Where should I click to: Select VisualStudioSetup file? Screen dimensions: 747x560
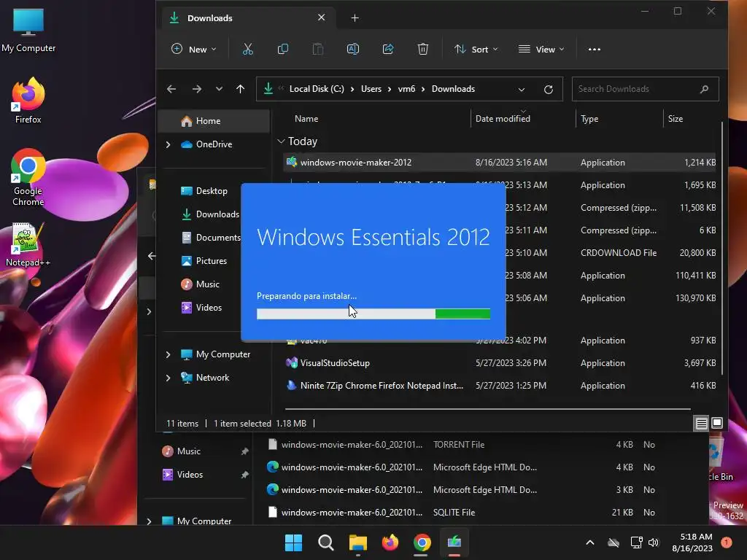coord(500,363)
